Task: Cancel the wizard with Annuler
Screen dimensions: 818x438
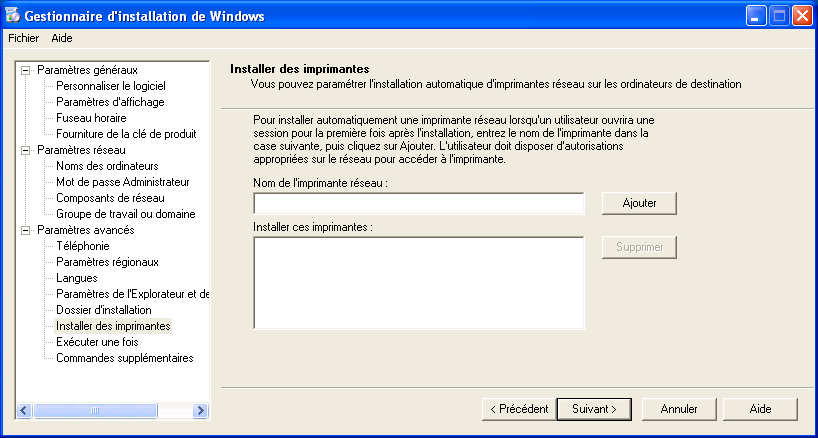Action: pos(679,409)
